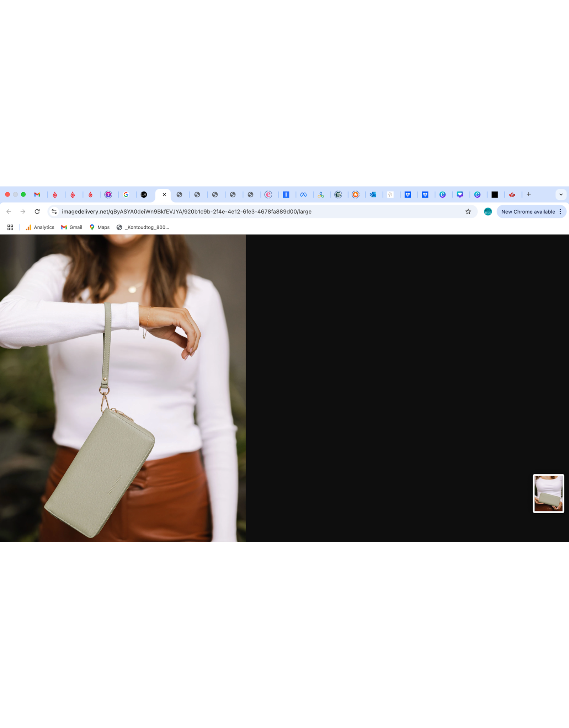Bookmark this page with the star icon
The width and height of the screenshot is (569, 728).
click(468, 212)
